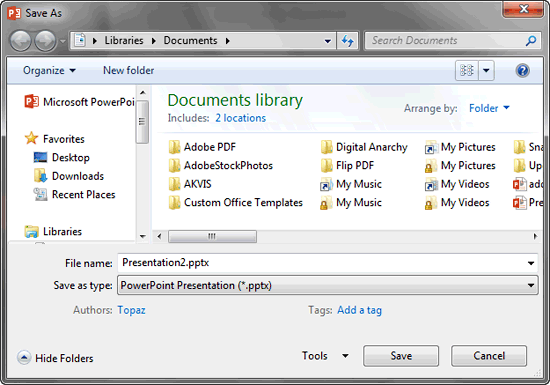
Task: Collapse the folder pane with Hide Folders
Action: coord(55,358)
